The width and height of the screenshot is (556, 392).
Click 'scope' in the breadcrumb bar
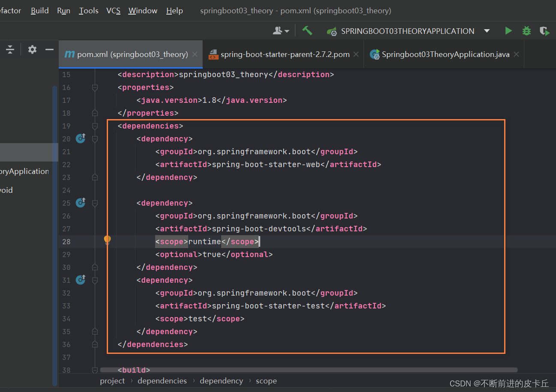tap(266, 381)
